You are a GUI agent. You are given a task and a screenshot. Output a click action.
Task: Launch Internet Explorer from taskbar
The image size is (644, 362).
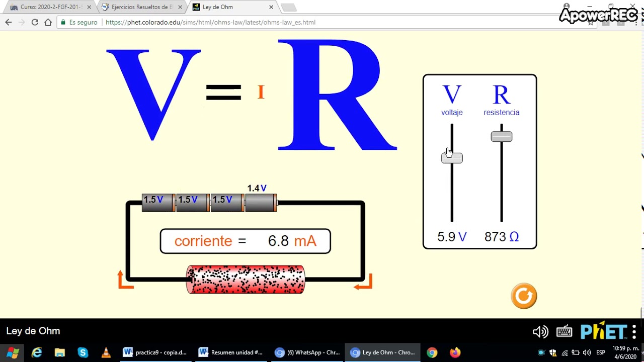click(37, 352)
